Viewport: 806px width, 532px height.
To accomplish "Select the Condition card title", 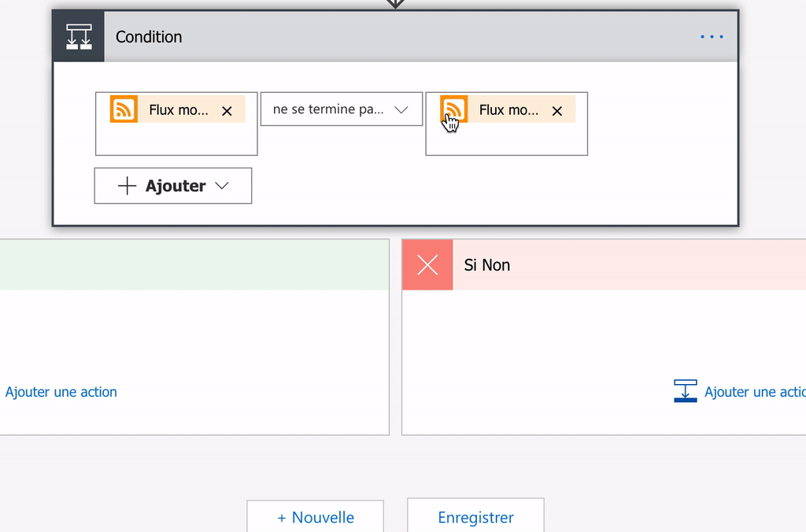I will pyautogui.click(x=149, y=37).
